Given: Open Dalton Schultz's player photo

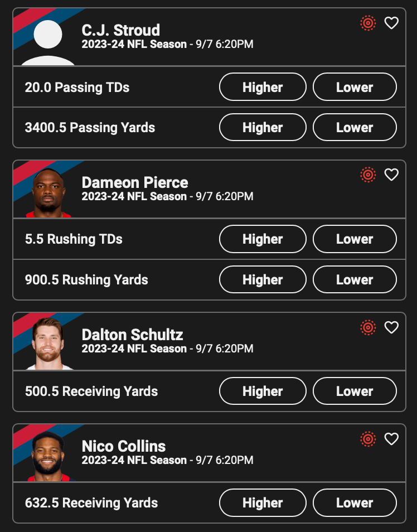Looking at the screenshot, I should tap(48, 345).
